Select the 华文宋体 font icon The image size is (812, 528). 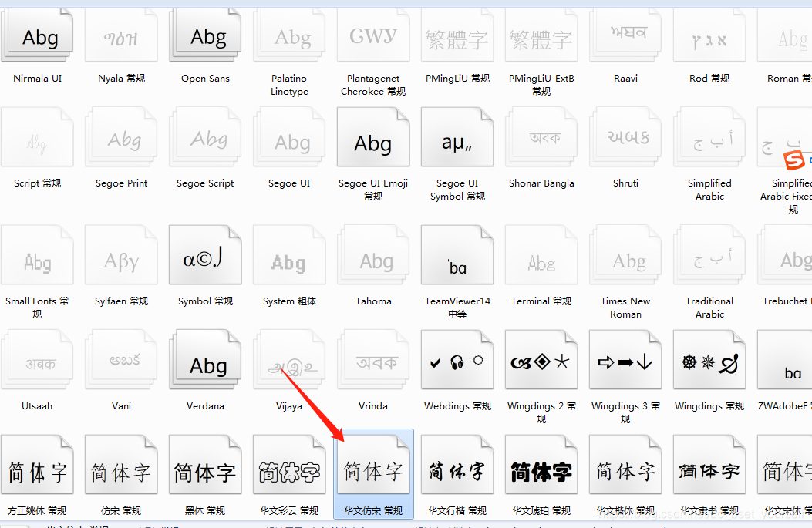(x=784, y=465)
